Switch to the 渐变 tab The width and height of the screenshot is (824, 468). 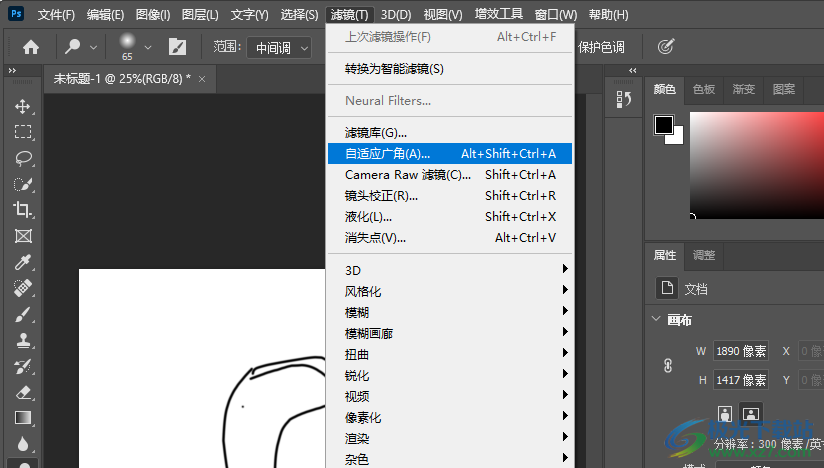click(x=744, y=89)
